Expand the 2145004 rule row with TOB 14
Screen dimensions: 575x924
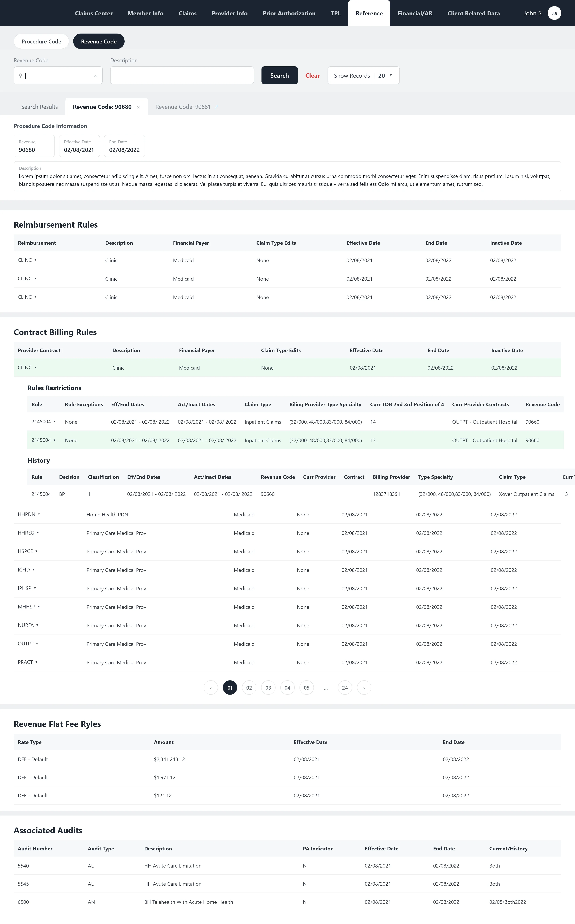pos(54,421)
